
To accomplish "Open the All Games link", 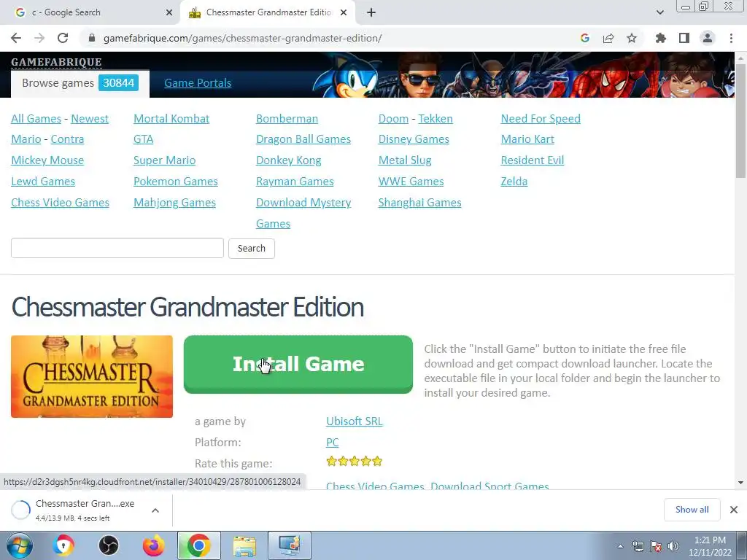I will [36, 119].
